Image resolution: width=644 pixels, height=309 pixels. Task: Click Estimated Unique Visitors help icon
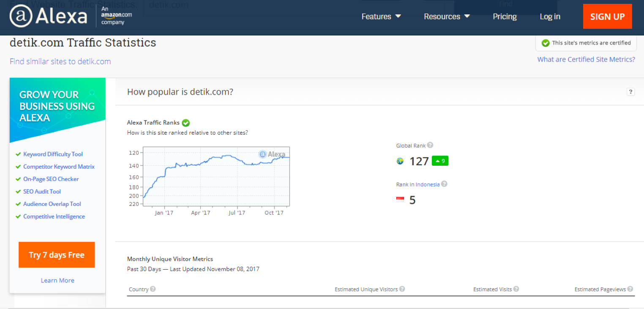point(402,289)
